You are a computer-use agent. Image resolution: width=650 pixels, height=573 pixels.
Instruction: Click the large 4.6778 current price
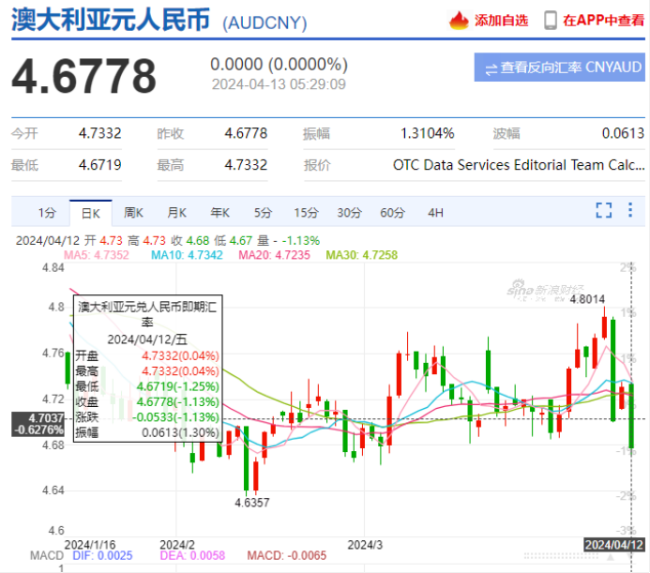[x=84, y=76]
